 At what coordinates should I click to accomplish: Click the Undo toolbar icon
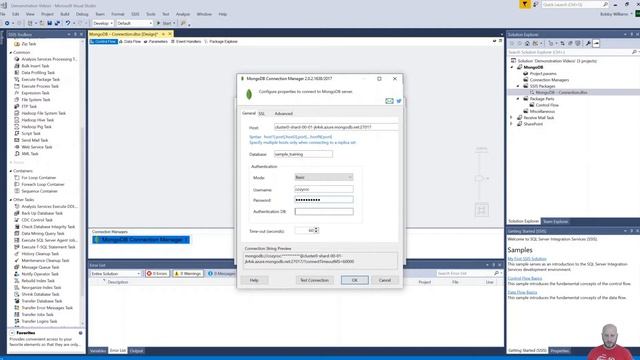coord(68,23)
